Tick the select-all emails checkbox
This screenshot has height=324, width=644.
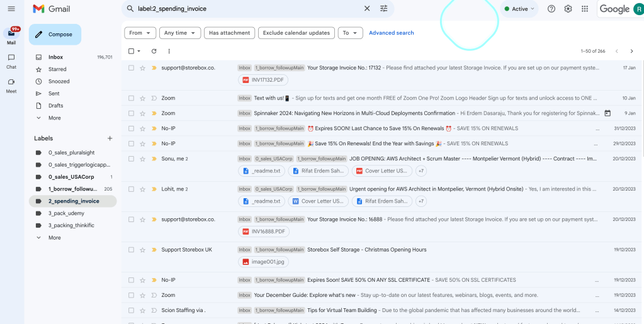pos(131,52)
